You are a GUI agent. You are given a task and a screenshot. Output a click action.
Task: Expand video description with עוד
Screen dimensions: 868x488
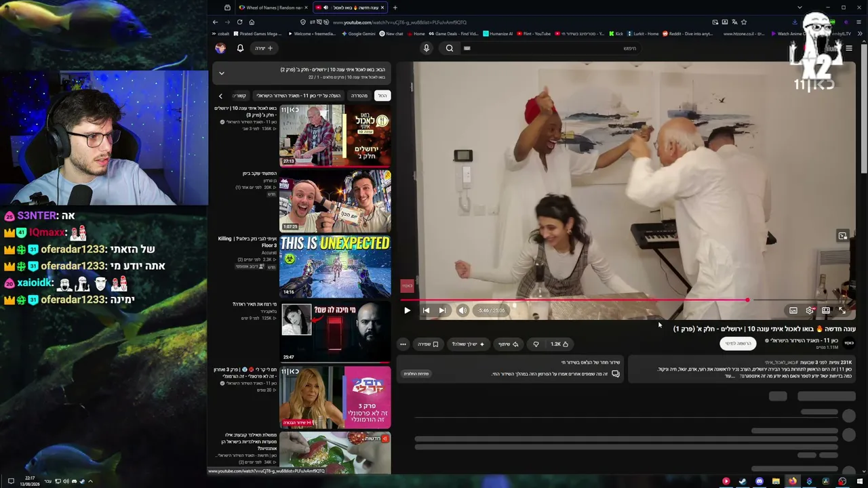tap(729, 376)
